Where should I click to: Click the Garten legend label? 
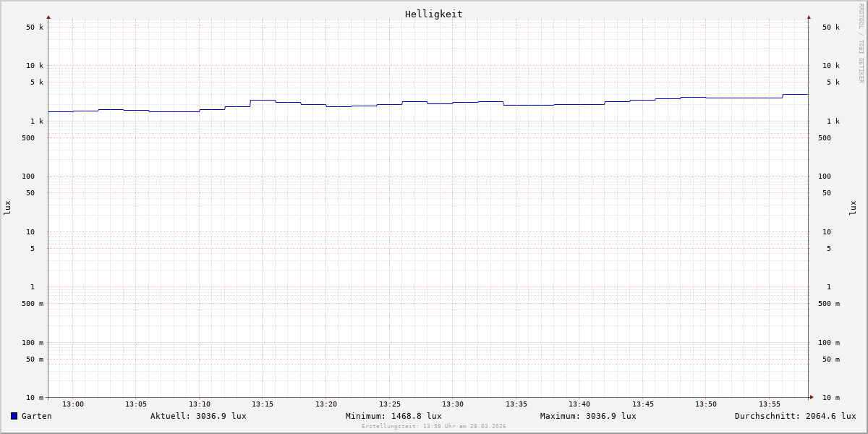click(x=36, y=416)
